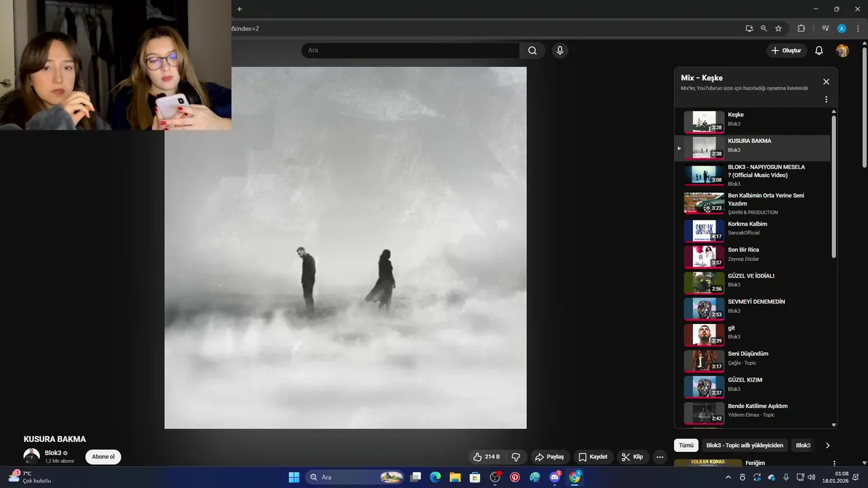
Task: Open the volume speaker tray icon
Action: pos(812,477)
